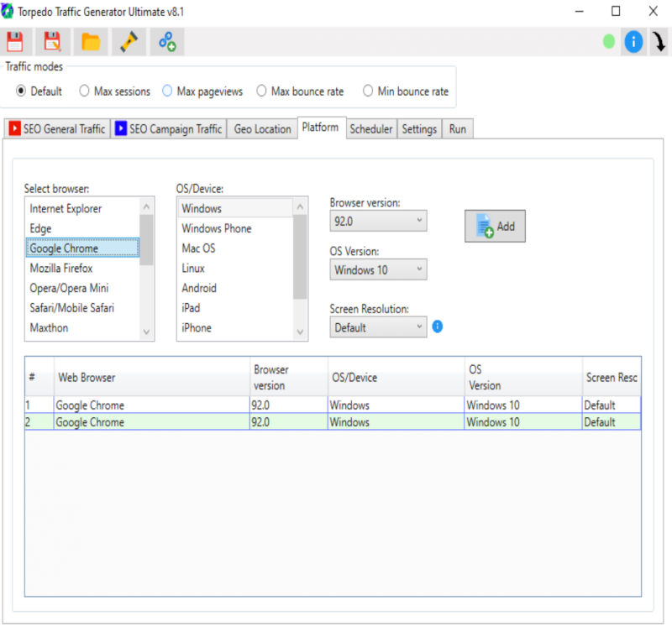Open the blue info icon in toolbar
The width and height of the screenshot is (672, 627).
click(x=633, y=41)
